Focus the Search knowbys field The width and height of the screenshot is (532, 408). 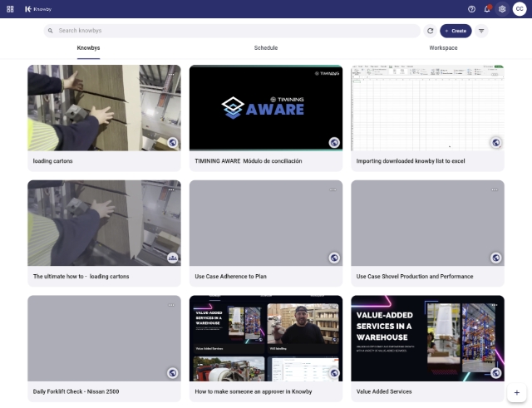(x=232, y=31)
